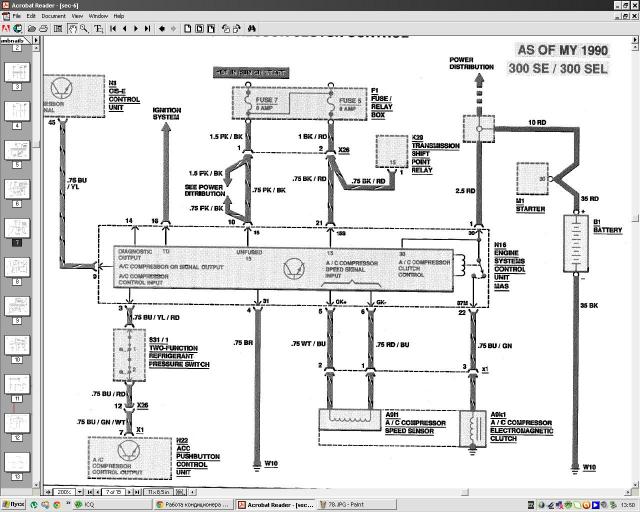Viewport: 640px width, 512px height.
Task: Select page 11 thumbnail
Action: click(x=17, y=385)
